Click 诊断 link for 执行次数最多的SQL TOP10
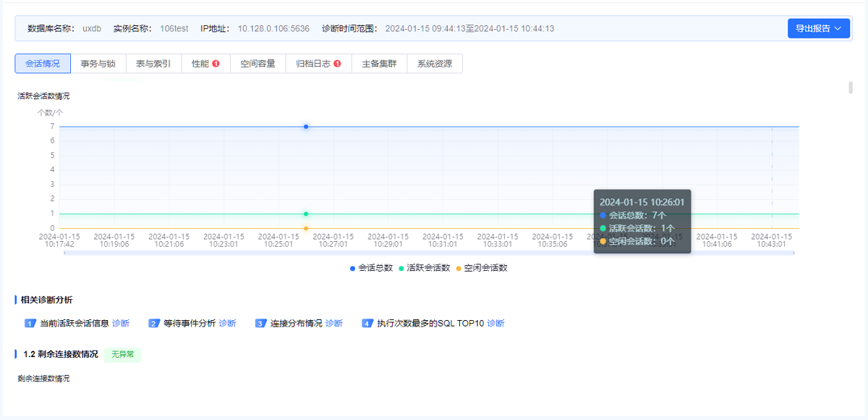This screenshot has height=420, width=868. pos(495,324)
